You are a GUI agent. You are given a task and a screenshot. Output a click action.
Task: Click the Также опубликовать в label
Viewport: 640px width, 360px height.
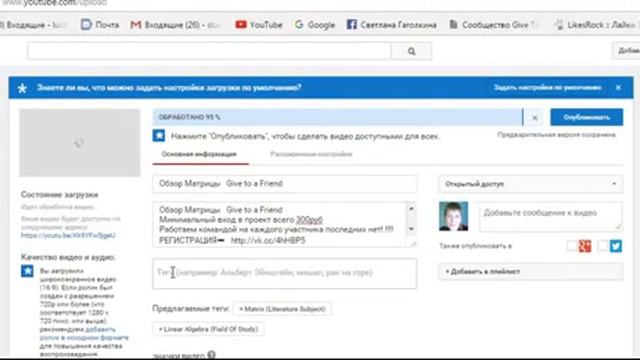pyautogui.click(x=475, y=246)
